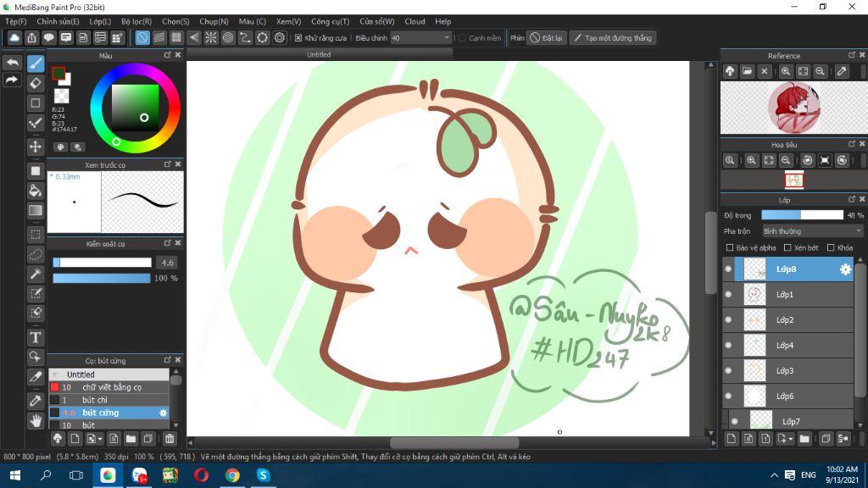The image size is (868, 488).
Task: Hide the Lớp2 layer
Action: [728, 319]
